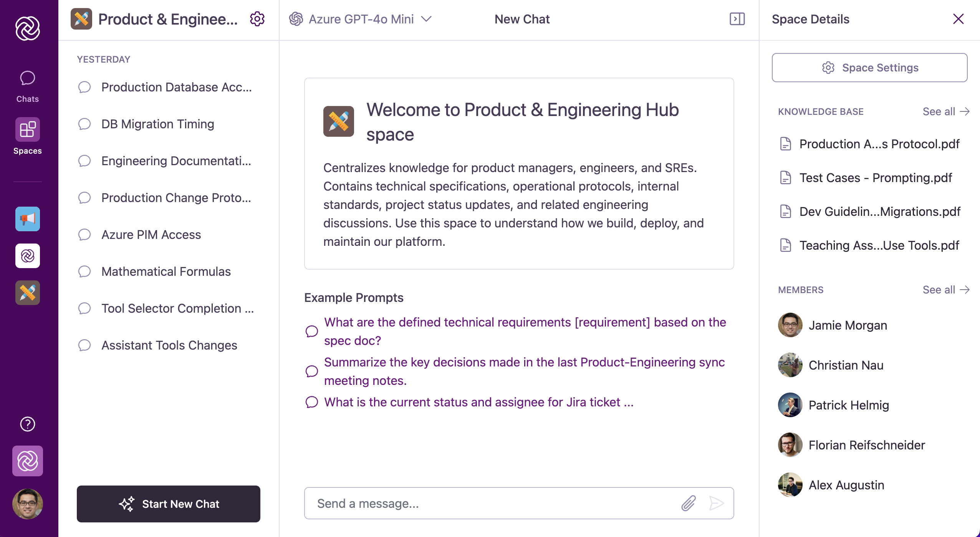Screen dimensions: 980x537
Task: Click the Send a message input field
Action: pyautogui.click(x=461, y=503)
